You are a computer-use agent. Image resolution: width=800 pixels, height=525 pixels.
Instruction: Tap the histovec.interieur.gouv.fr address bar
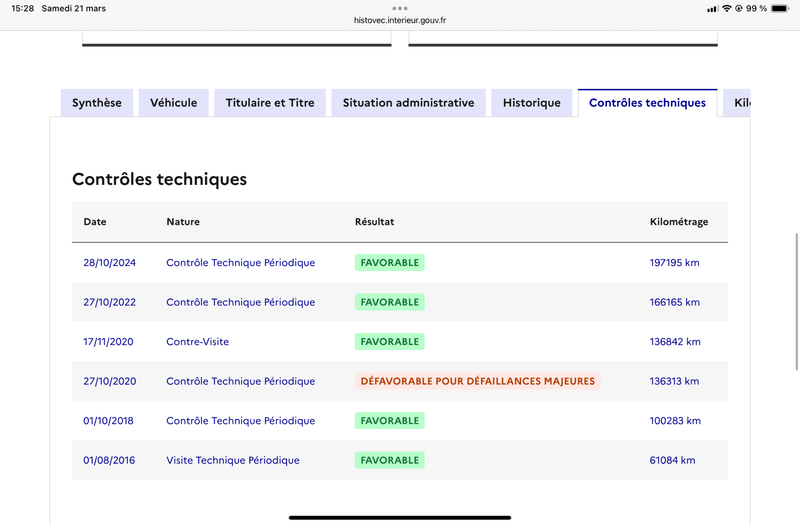click(x=400, y=20)
